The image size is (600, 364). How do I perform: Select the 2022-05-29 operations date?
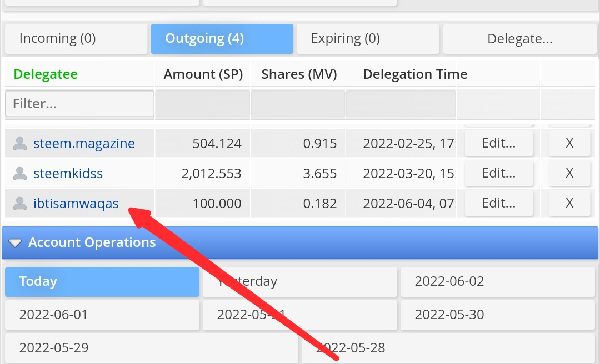click(152, 348)
